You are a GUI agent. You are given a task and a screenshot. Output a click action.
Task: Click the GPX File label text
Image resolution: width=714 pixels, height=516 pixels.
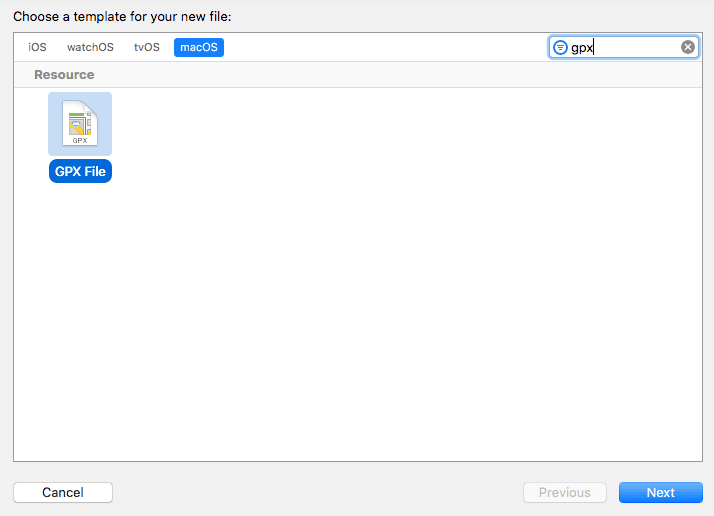pyautogui.click(x=80, y=172)
